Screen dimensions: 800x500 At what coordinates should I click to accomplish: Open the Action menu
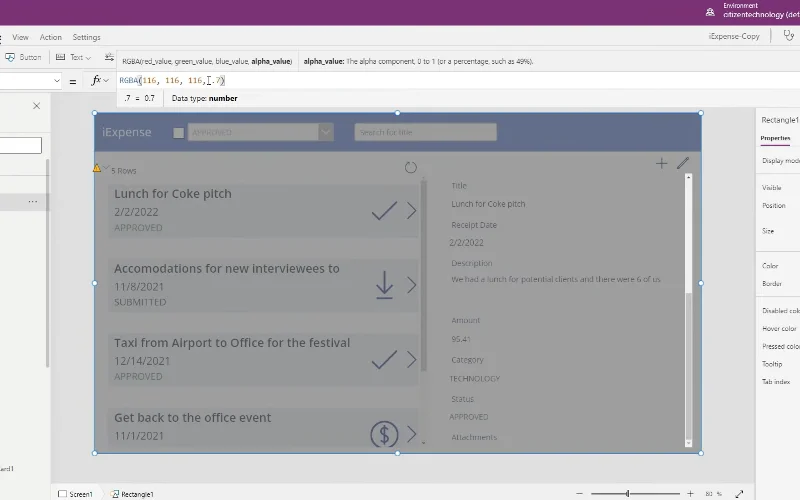pos(51,37)
